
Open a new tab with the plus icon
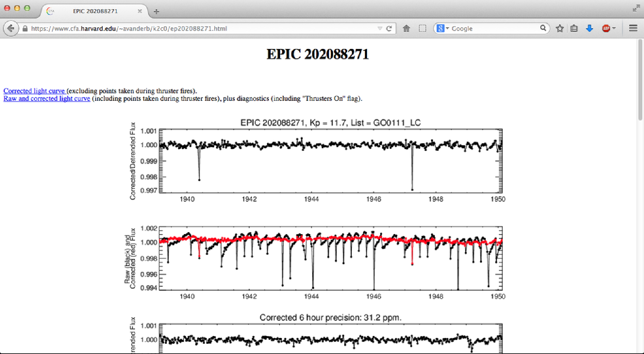[156, 11]
